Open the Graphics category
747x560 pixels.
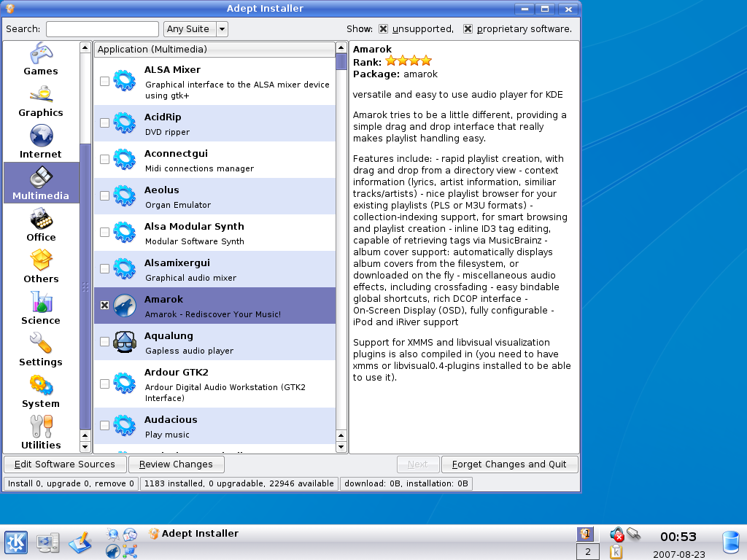(x=41, y=102)
